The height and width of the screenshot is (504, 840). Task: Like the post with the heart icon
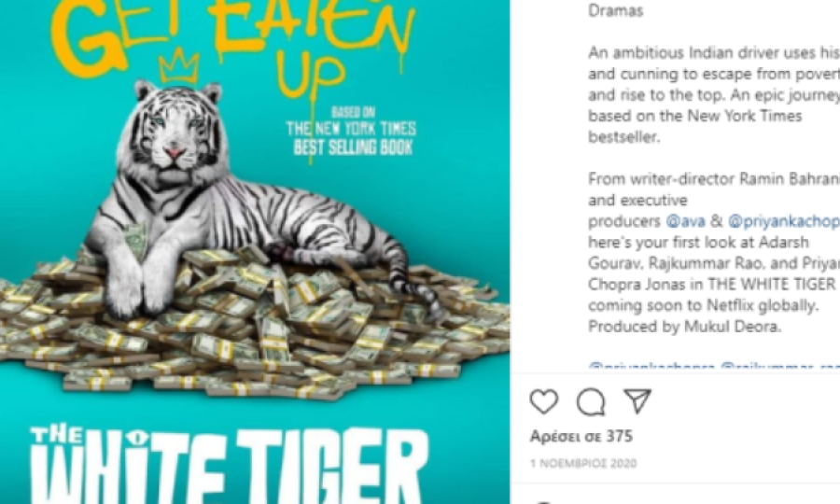point(544,401)
